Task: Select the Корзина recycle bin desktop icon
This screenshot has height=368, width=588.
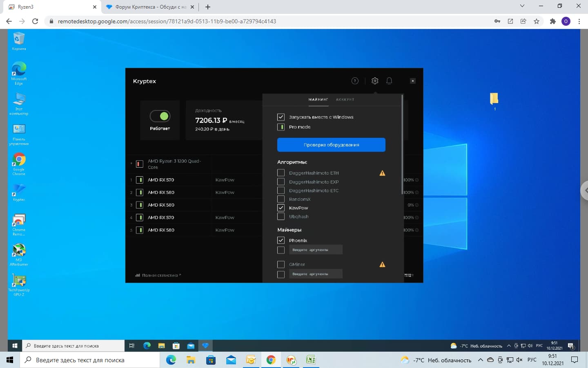Action: (x=19, y=41)
